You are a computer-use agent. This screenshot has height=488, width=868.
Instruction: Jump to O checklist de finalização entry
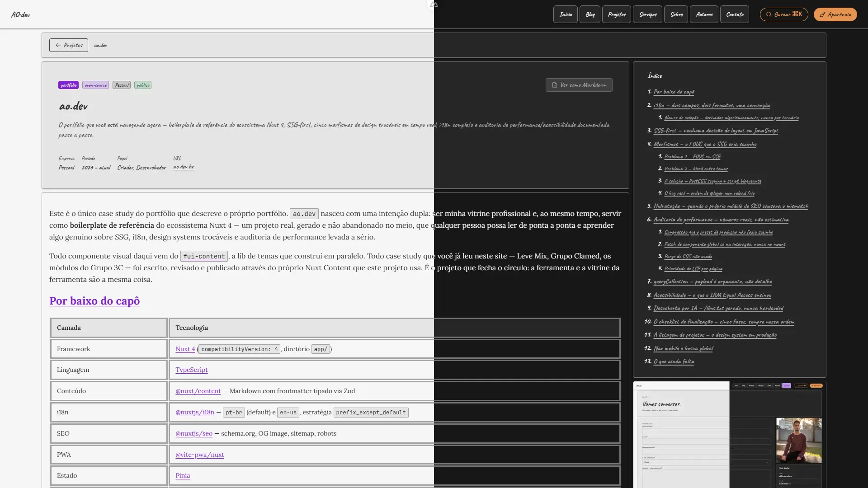[724, 322]
